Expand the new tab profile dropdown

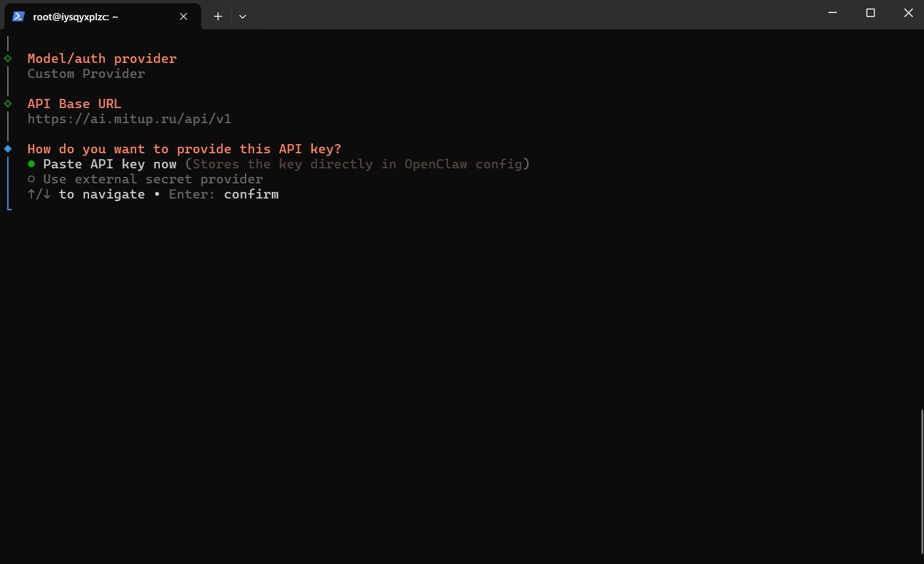click(x=242, y=16)
